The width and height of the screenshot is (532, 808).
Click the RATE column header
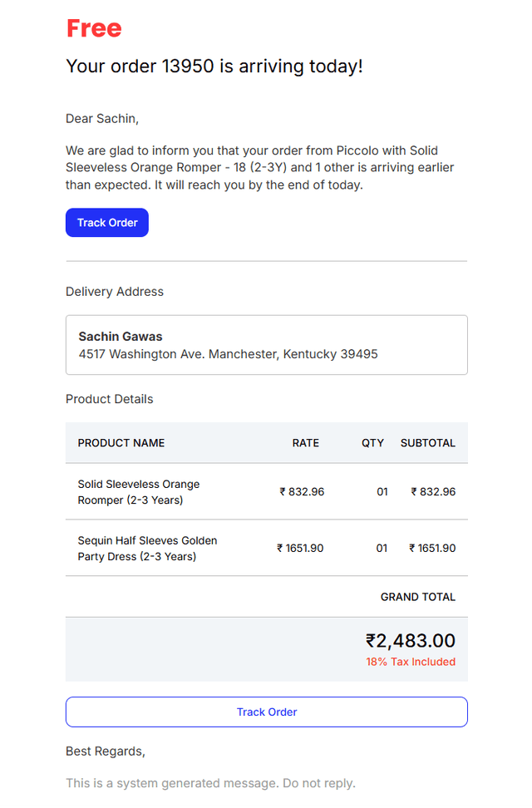[x=306, y=443]
